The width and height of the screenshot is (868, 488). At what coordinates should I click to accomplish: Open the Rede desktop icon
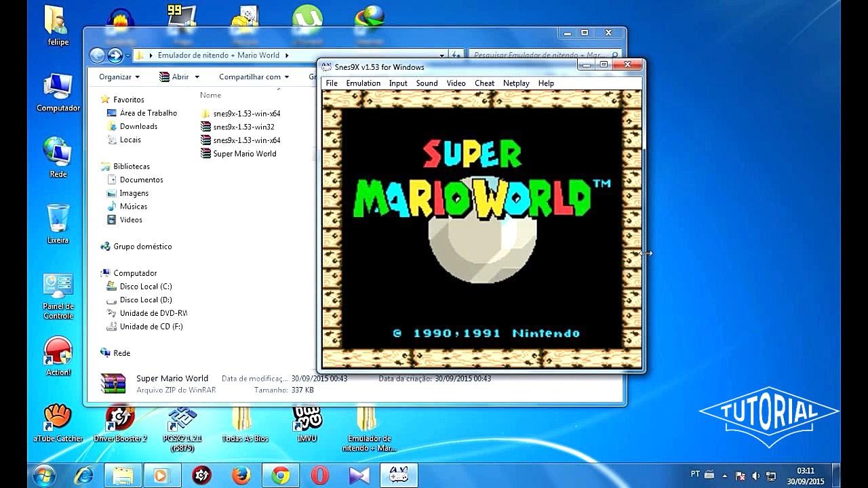(x=58, y=157)
